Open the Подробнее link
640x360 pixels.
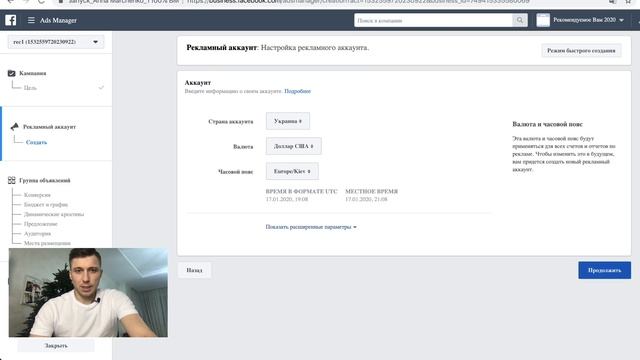tap(298, 91)
